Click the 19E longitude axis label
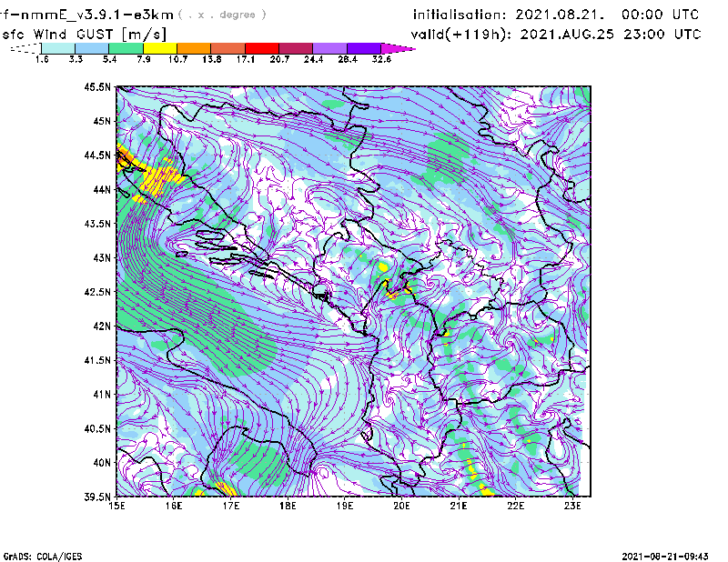Screen dimensions: 728x562 [345, 506]
